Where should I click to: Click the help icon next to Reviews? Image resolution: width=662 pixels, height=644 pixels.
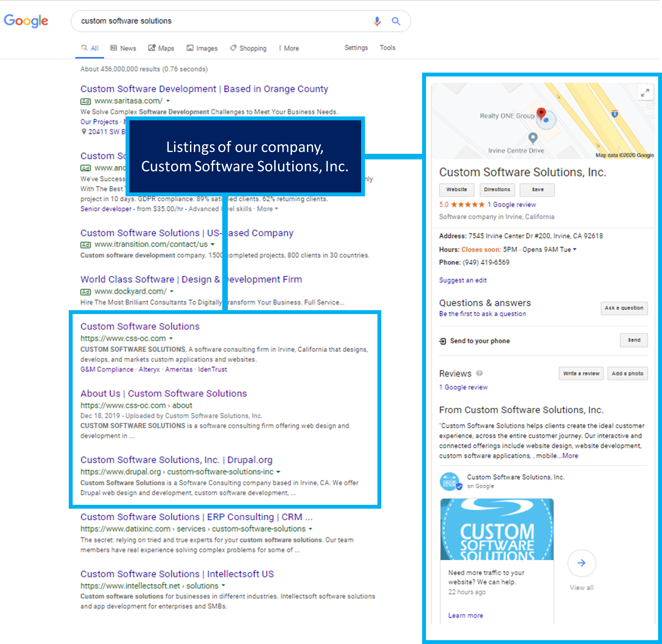pos(479,373)
